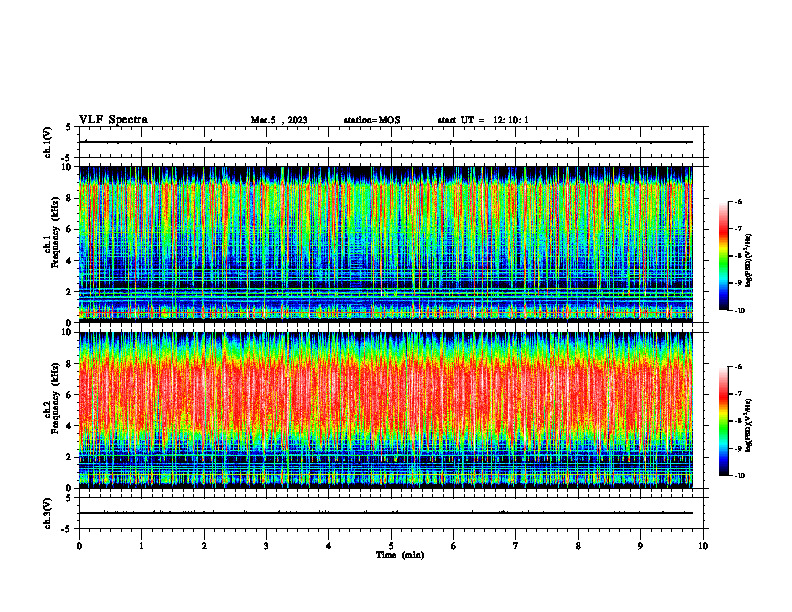792x612 pixels.
Task: Click time axis tick label "3"
Action: pyautogui.click(x=266, y=546)
